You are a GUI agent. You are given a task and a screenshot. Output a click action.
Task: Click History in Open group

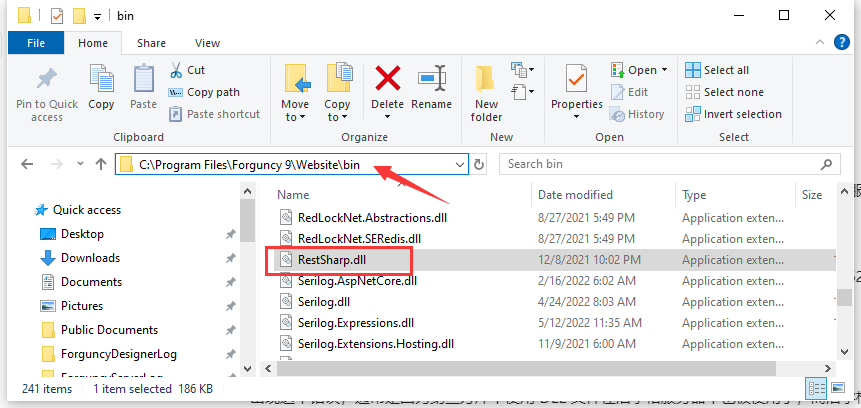pyautogui.click(x=637, y=114)
